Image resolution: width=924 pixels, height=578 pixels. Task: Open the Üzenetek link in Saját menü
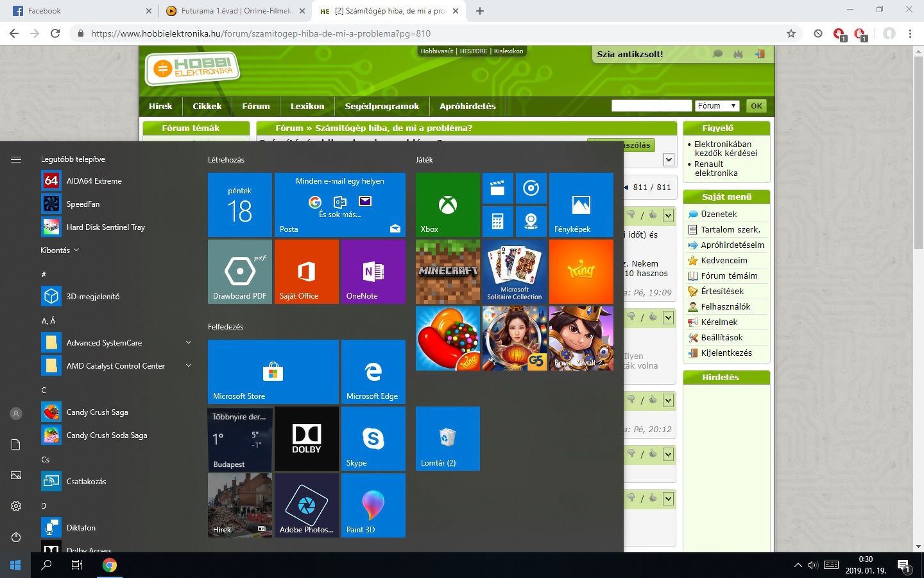coord(719,215)
